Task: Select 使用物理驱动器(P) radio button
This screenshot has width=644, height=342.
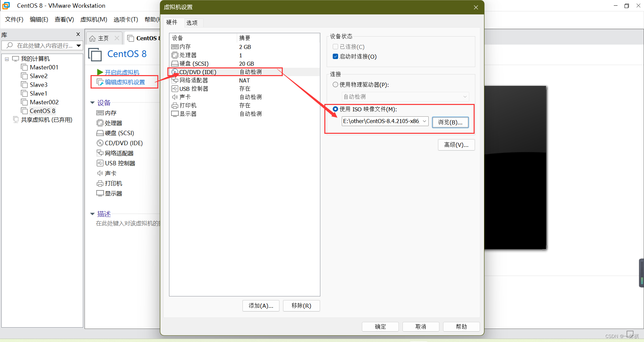Action: [x=335, y=84]
